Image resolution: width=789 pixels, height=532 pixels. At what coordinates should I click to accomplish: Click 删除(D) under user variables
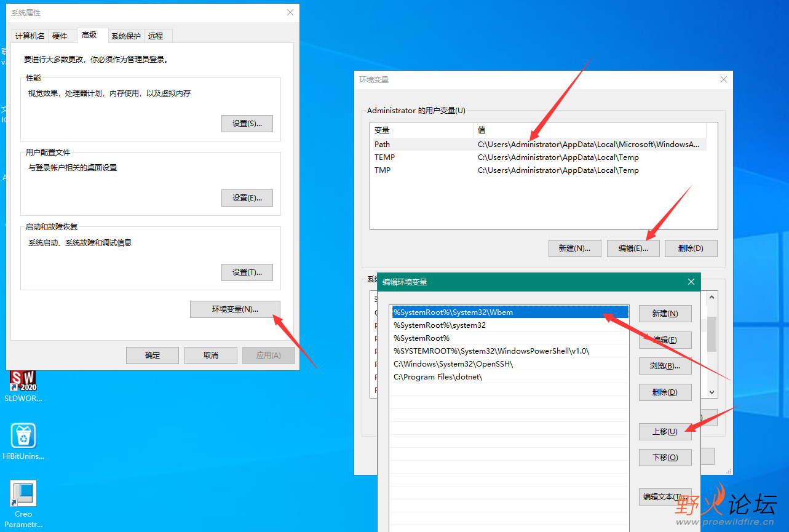click(x=691, y=248)
